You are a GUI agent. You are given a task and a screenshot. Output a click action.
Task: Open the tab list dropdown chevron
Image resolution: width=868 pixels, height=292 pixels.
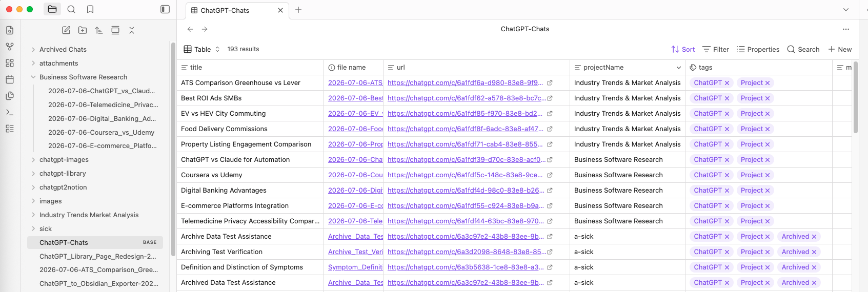pyautogui.click(x=846, y=10)
